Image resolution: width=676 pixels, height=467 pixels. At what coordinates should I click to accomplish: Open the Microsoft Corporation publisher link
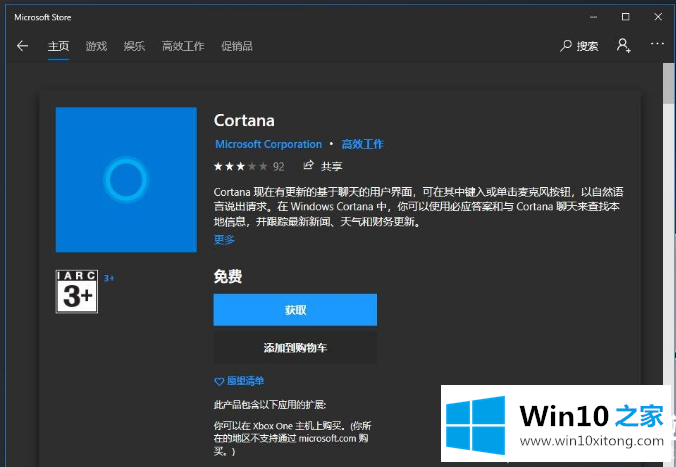[268, 144]
